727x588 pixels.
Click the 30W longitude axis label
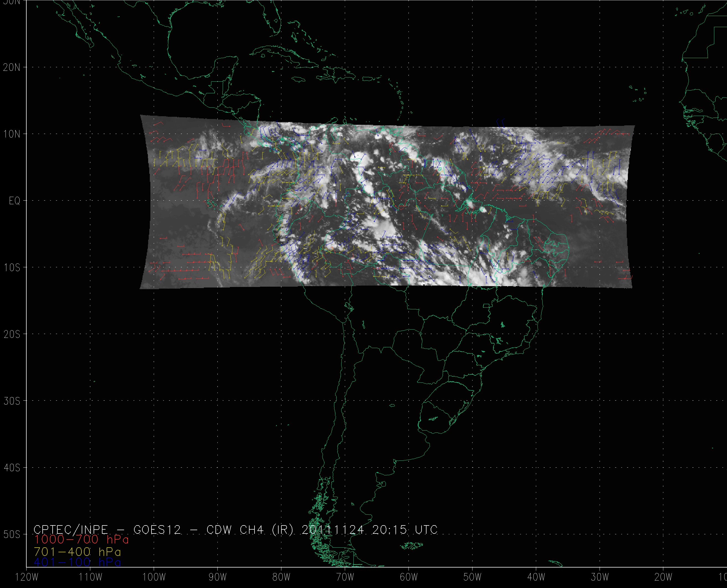[600, 577]
